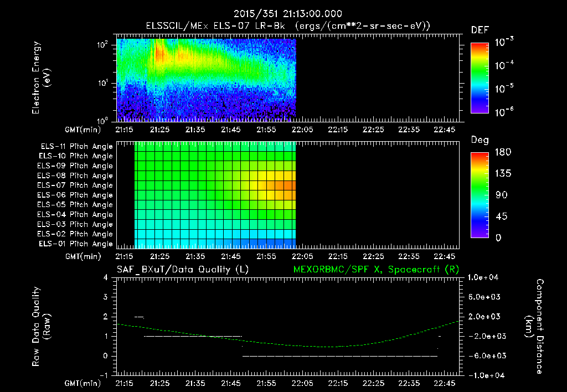The width and height of the screenshot is (567, 392).
Task: Click the DEF rainbow color scale bar
Action: [x=480, y=78]
